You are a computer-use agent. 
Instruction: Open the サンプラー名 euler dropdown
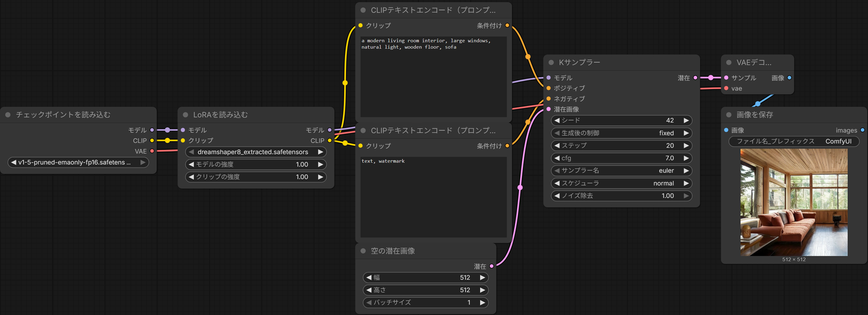[x=622, y=171]
